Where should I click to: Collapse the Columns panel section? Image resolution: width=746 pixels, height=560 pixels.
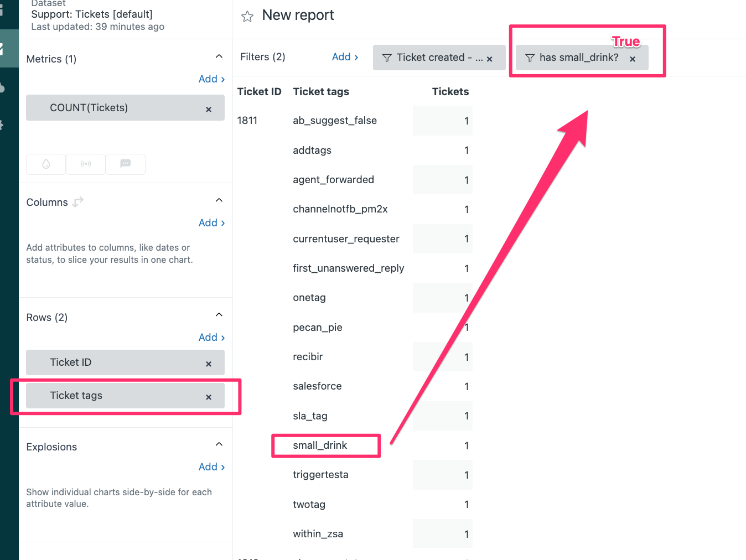[x=219, y=200]
